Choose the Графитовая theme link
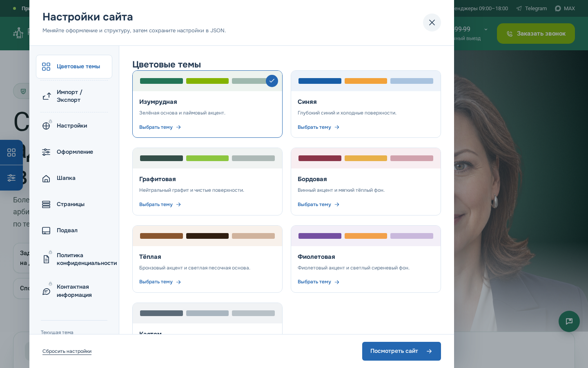This screenshot has height=368, width=588. point(160,204)
